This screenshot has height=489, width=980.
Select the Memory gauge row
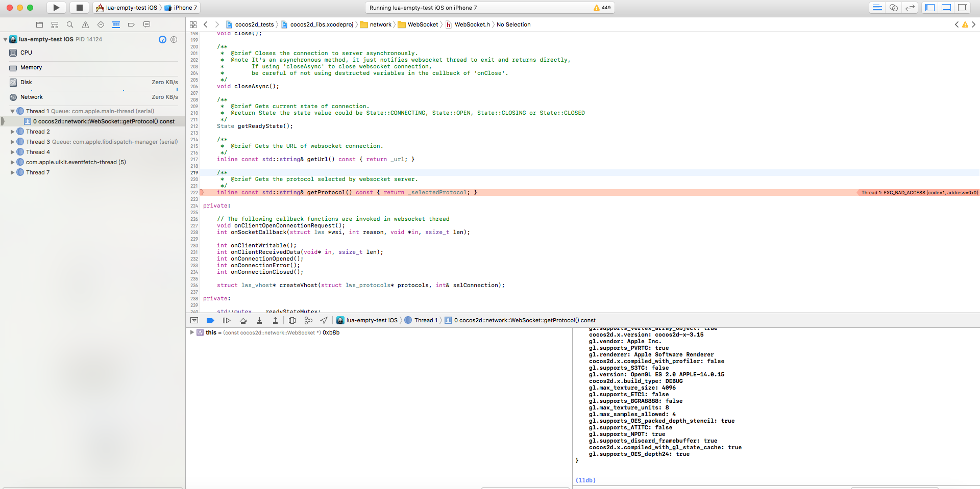click(x=31, y=67)
